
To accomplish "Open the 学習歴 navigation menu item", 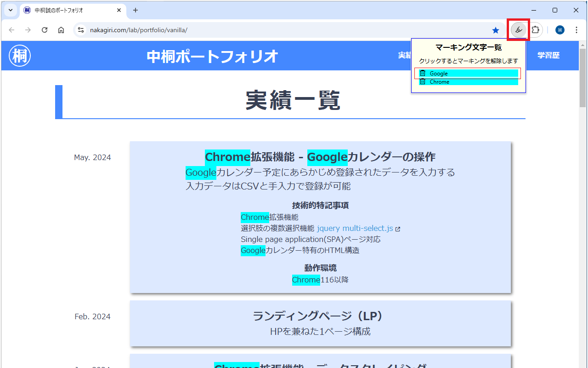I will 548,55.
